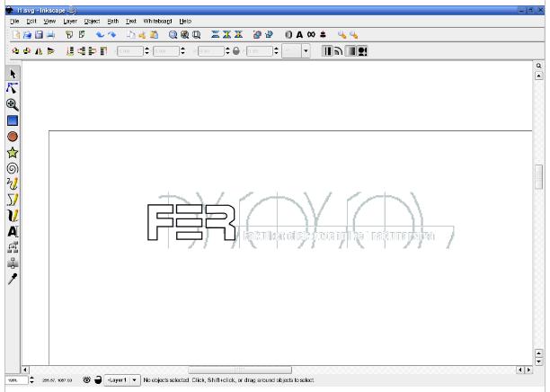
Task: Select the freehand Pencil tool
Action: [13, 184]
